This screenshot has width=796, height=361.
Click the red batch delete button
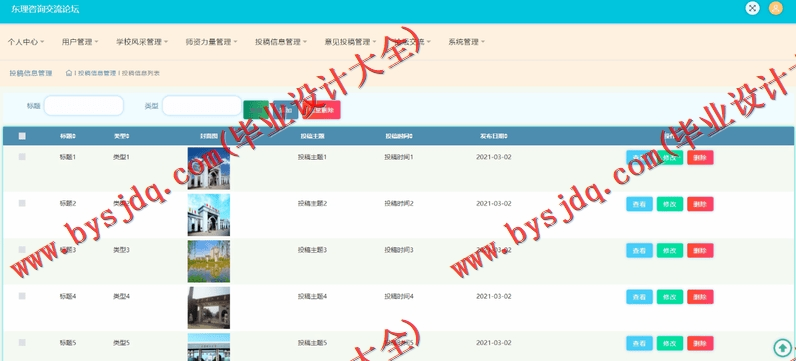[x=321, y=110]
